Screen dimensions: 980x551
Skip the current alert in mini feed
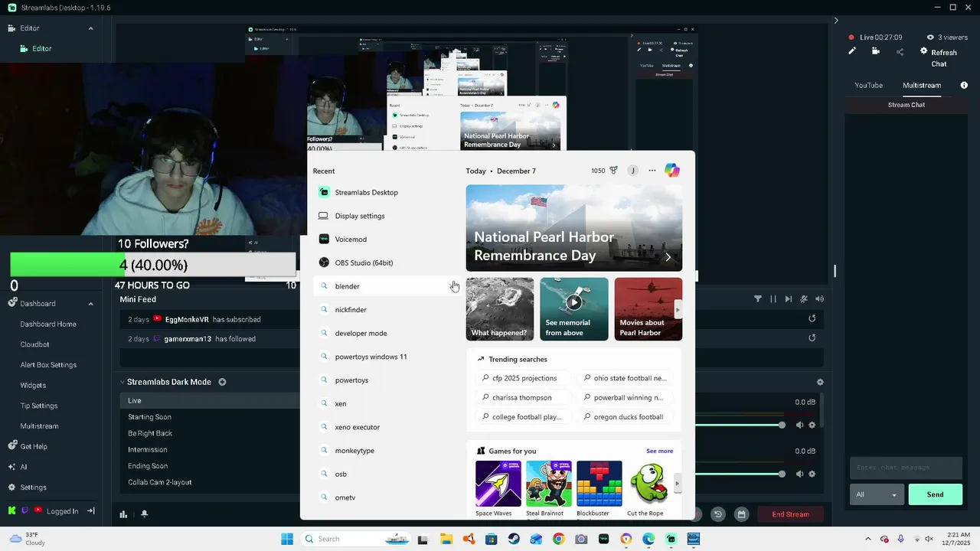(x=789, y=299)
